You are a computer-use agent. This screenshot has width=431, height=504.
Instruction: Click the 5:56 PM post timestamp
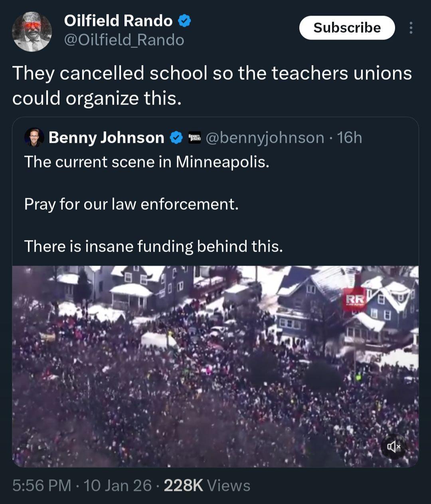(x=42, y=485)
